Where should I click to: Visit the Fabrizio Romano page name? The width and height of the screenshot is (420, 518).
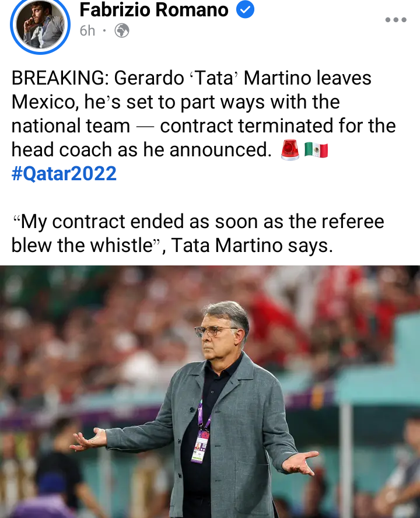point(154,9)
